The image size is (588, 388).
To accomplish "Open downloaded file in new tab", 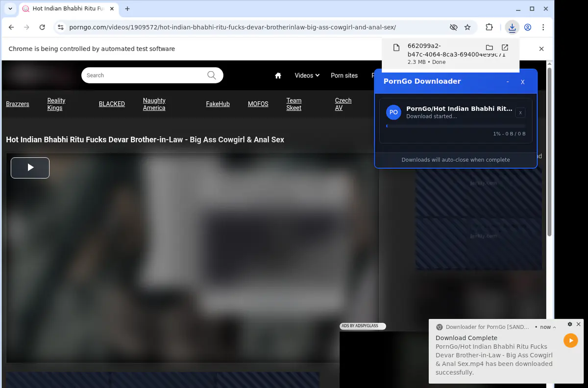I will coord(505,48).
